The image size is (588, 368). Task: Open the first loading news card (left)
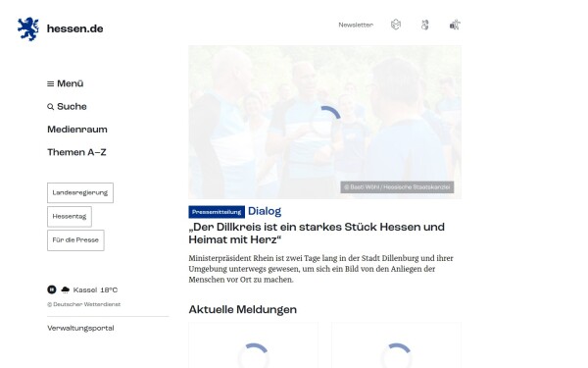[254, 345]
